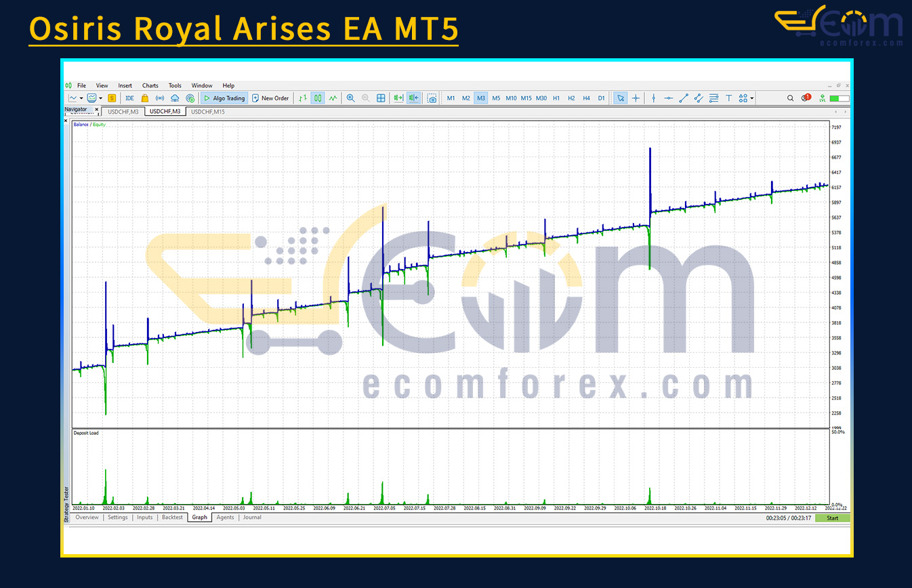
Task: Open the VPS cloud icon
Action: pyautogui.click(x=175, y=98)
